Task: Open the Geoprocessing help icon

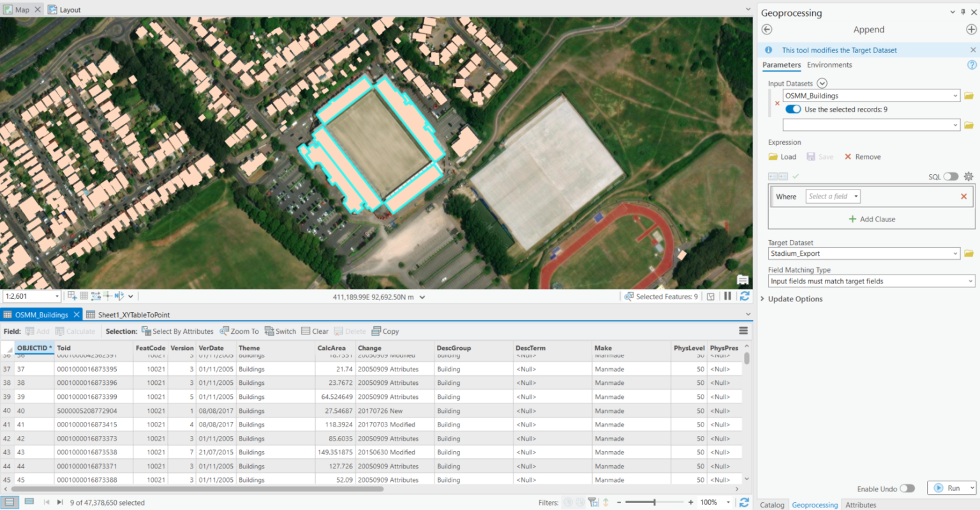Action: (x=972, y=65)
